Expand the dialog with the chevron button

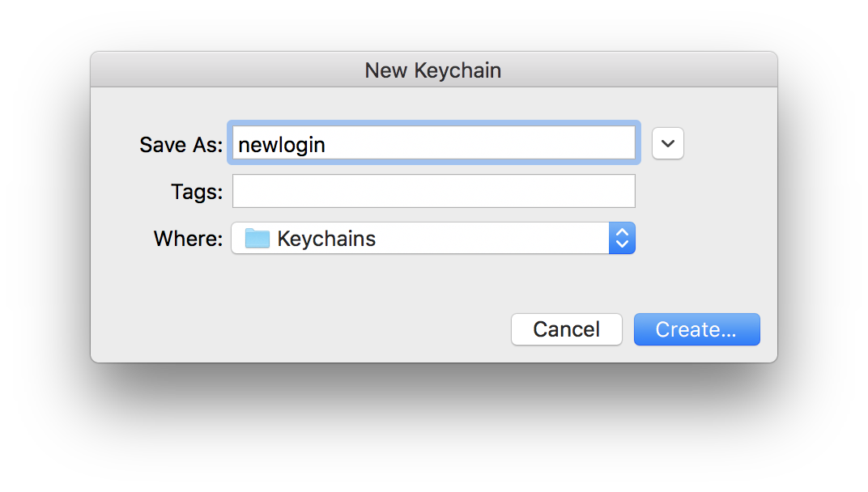[x=667, y=143]
